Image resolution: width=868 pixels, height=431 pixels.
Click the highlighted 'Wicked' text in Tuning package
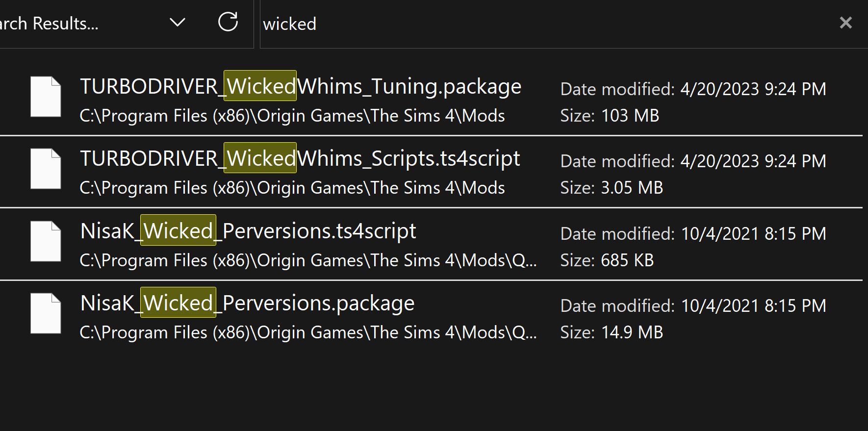click(260, 86)
